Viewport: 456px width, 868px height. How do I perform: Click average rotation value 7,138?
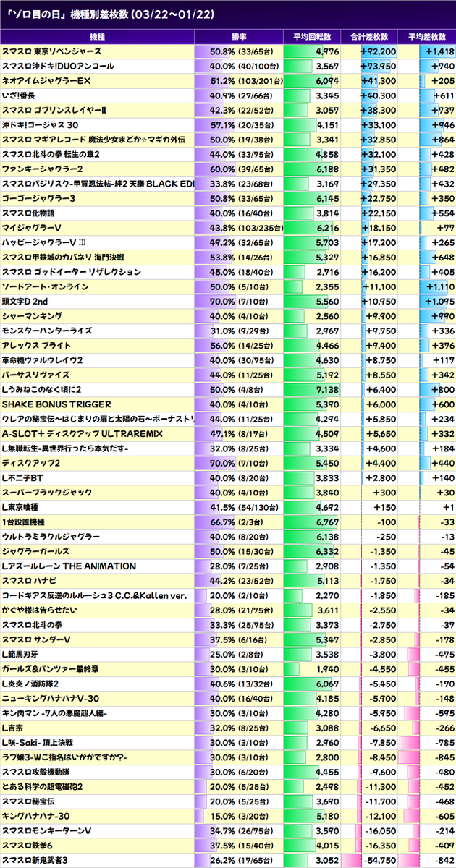[327, 390]
